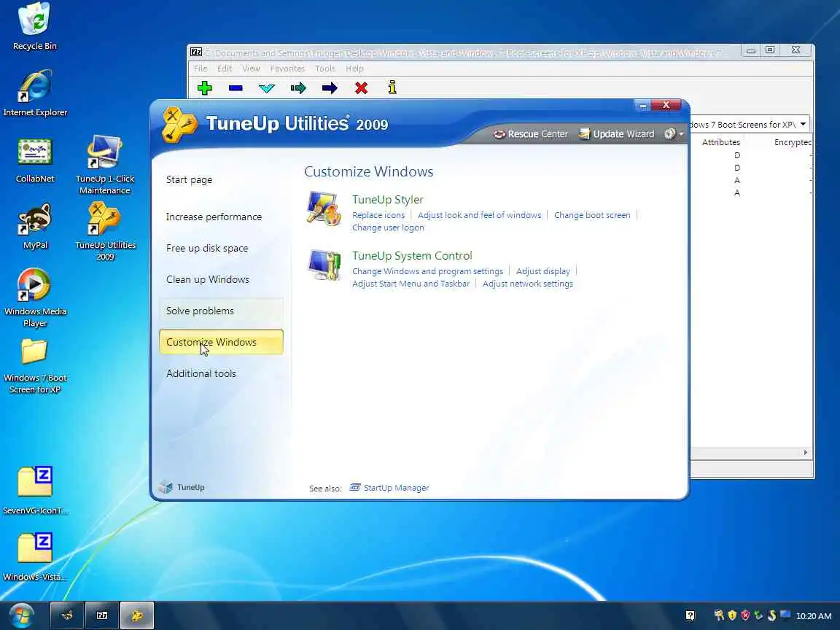Click the yellow Info icon in 7-Zip toolbar

tap(392, 87)
